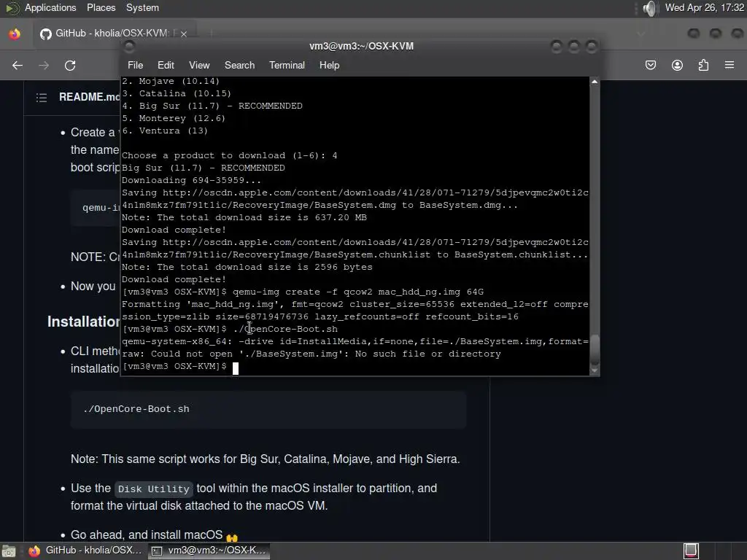
Task: Click the Firefox back arrow button
Action: (18, 65)
